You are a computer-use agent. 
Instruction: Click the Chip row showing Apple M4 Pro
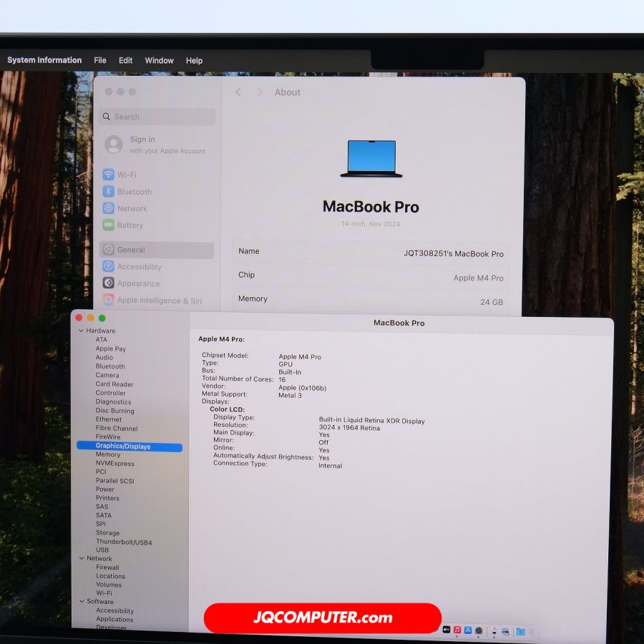[371, 276]
